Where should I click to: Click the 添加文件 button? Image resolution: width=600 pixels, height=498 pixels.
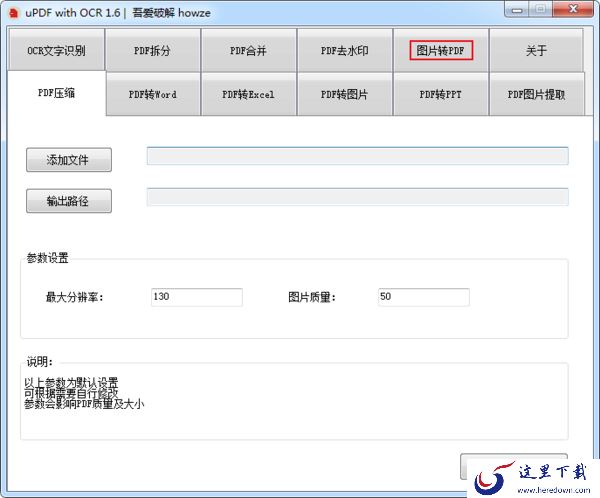point(69,160)
